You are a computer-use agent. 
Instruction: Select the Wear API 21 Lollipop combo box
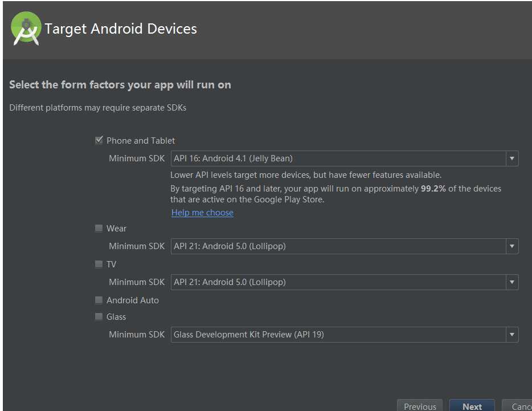[x=345, y=246]
